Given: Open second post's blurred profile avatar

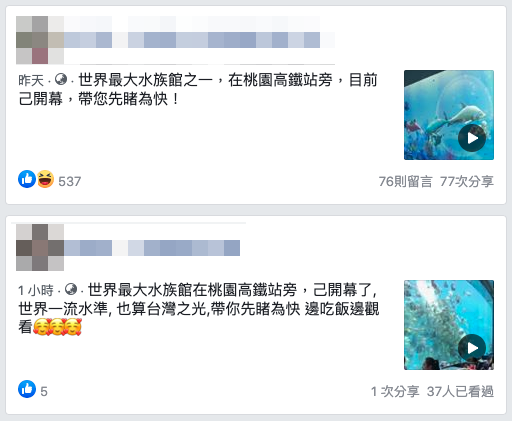Looking at the screenshot, I should click(40, 247).
